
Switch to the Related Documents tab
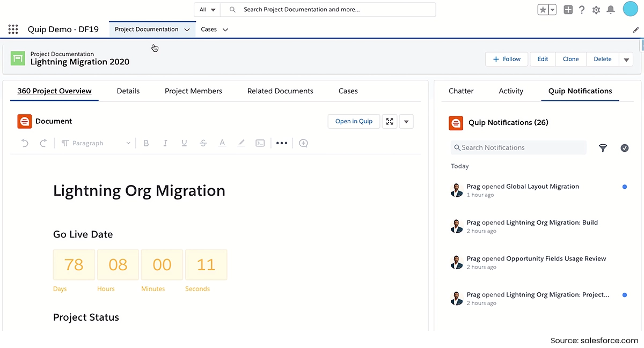280,91
